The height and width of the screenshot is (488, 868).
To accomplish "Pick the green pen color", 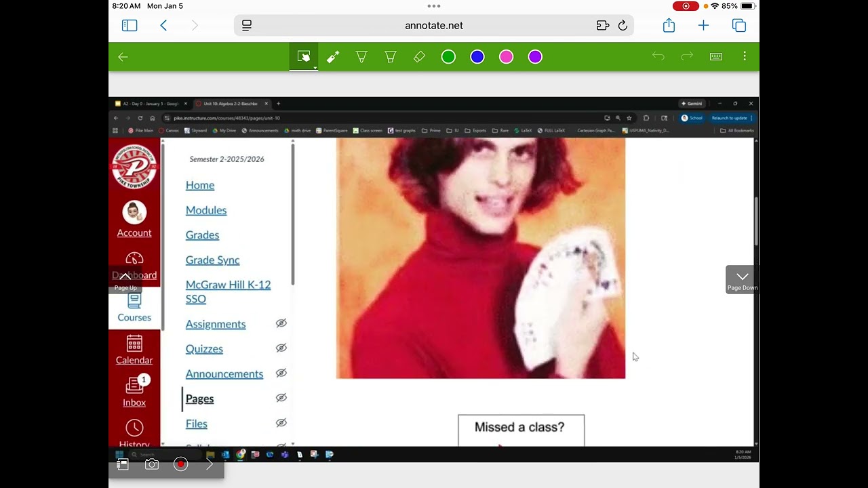I will pos(448,57).
